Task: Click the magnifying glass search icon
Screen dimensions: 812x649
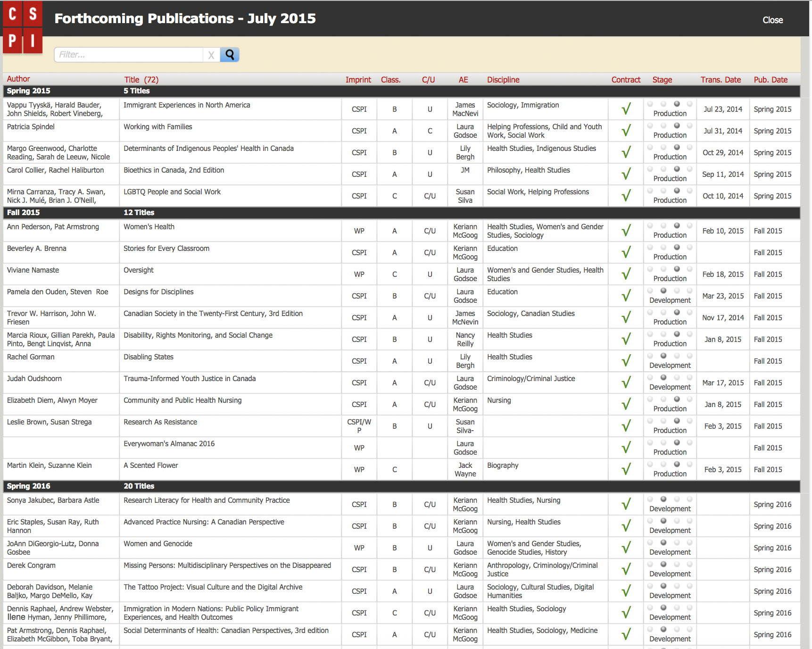Action: coord(230,55)
